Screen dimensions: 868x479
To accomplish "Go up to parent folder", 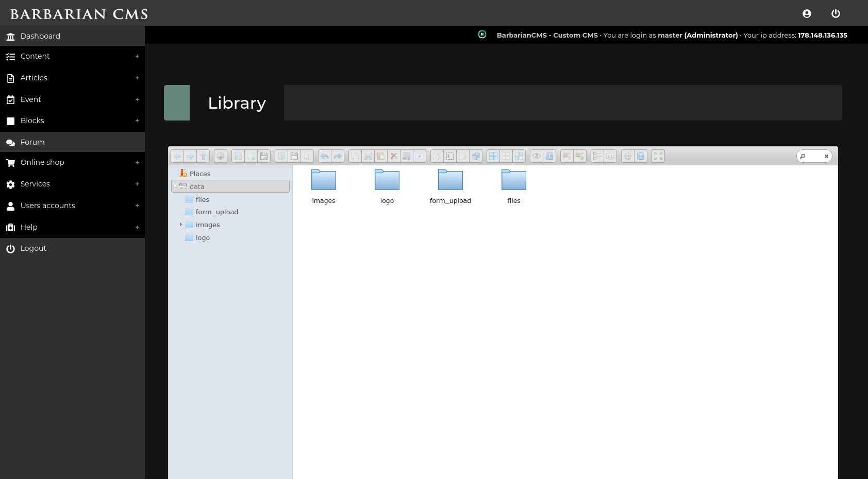I will 203,156.
